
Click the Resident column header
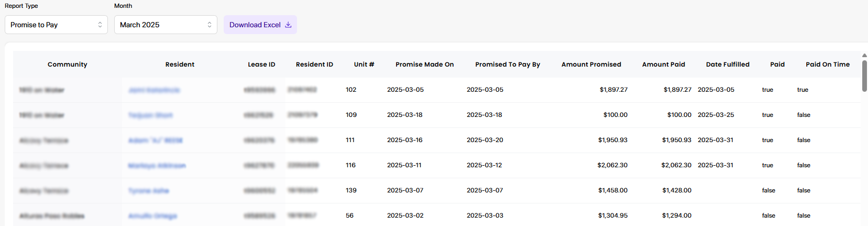pyautogui.click(x=180, y=64)
